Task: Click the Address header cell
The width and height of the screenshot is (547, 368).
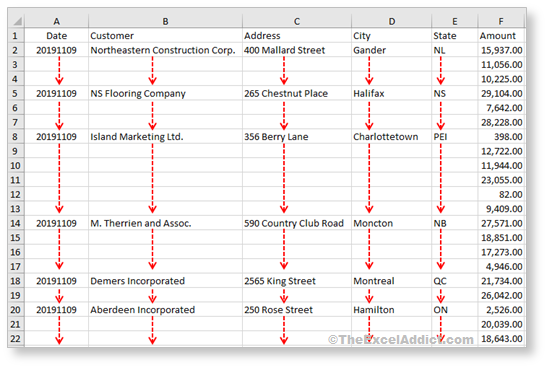Action: [297, 36]
